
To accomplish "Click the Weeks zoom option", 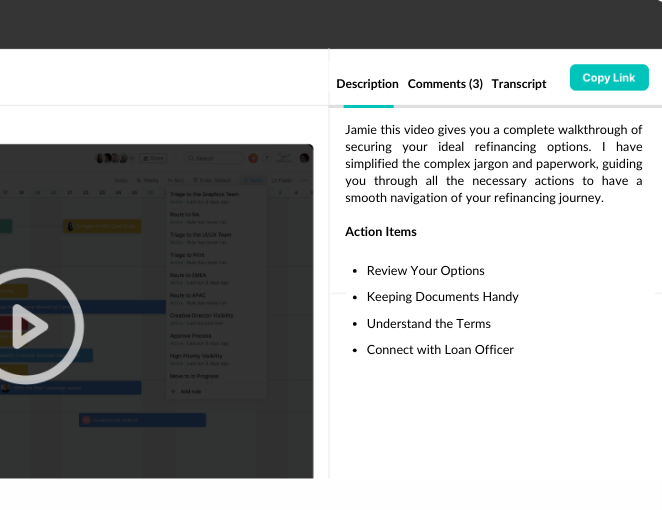I will [147, 180].
